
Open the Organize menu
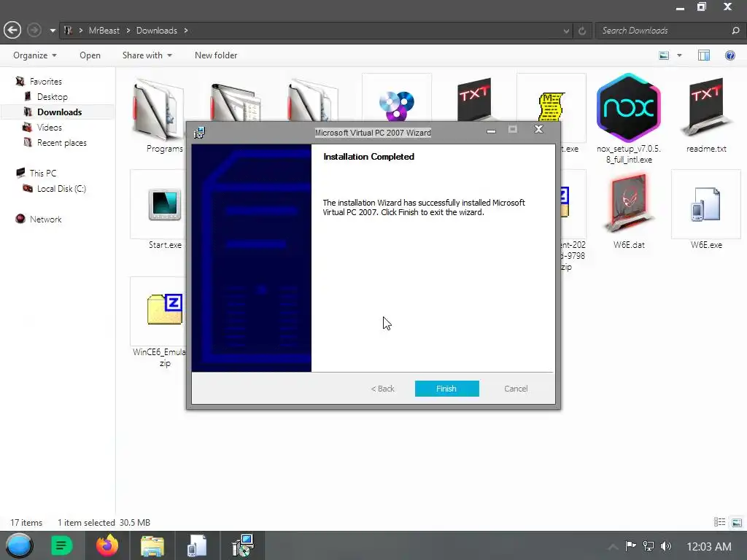click(x=35, y=55)
